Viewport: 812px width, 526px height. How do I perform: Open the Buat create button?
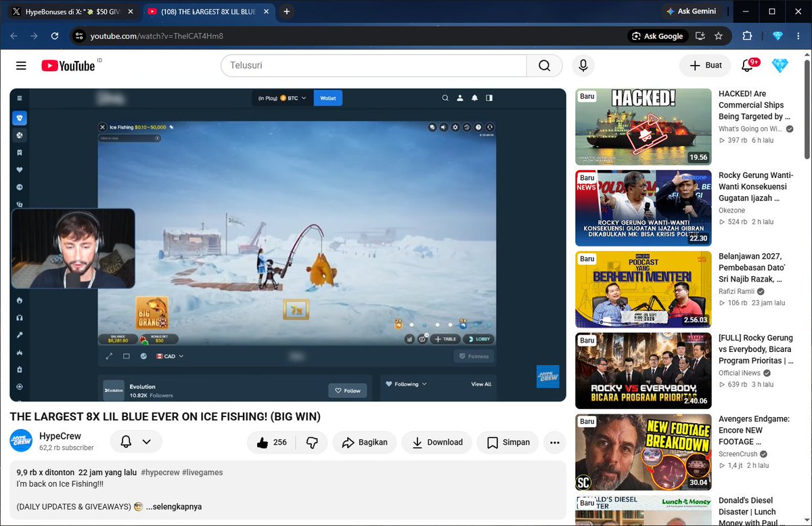[x=705, y=66]
